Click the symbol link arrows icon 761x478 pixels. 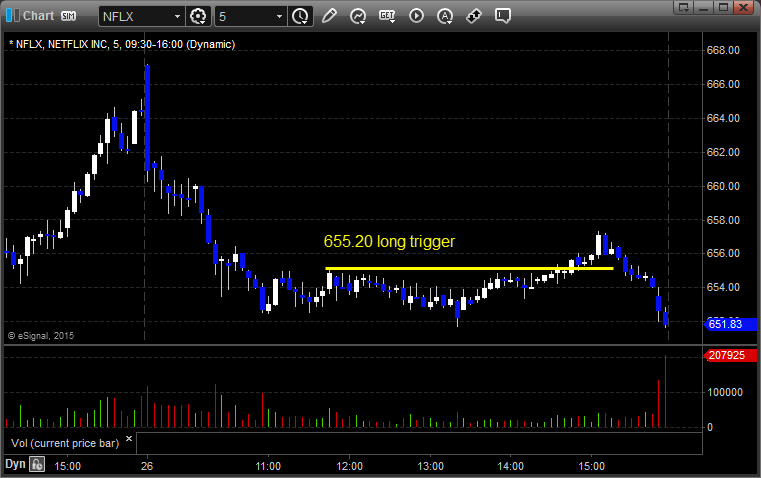tap(474, 16)
